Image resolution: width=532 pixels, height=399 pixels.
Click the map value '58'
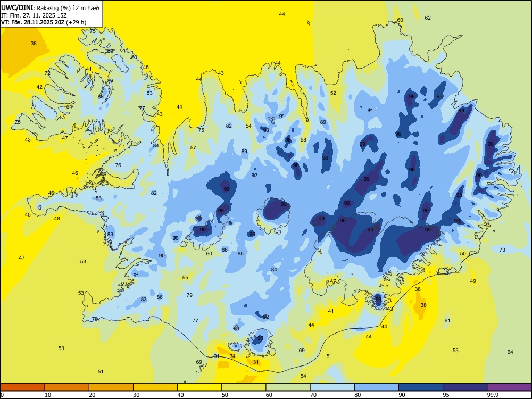tap(303, 139)
